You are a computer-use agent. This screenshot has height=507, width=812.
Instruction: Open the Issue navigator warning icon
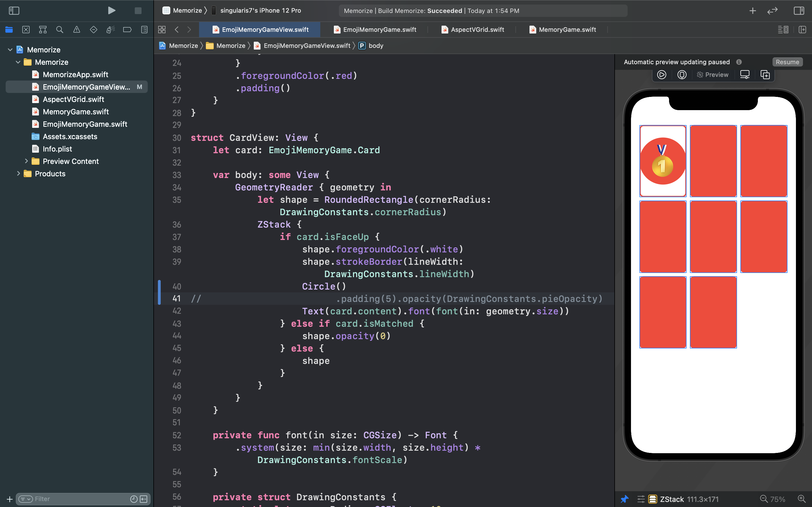tap(76, 30)
